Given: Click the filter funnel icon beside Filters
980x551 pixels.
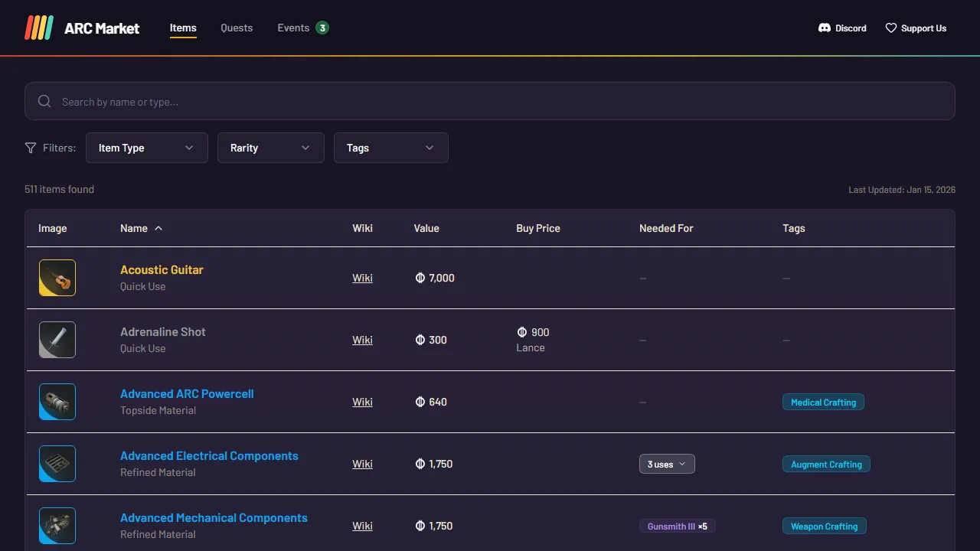Looking at the screenshot, I should 31,148.
